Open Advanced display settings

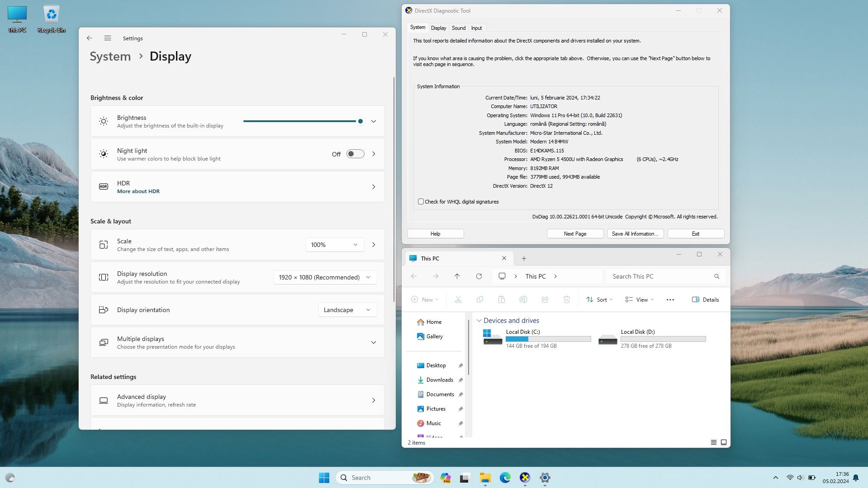click(237, 400)
